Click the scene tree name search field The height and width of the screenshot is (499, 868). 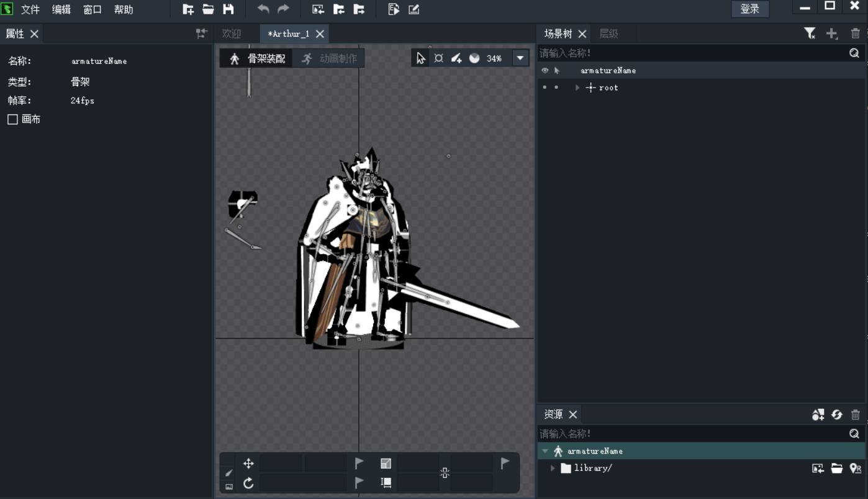tap(689, 53)
